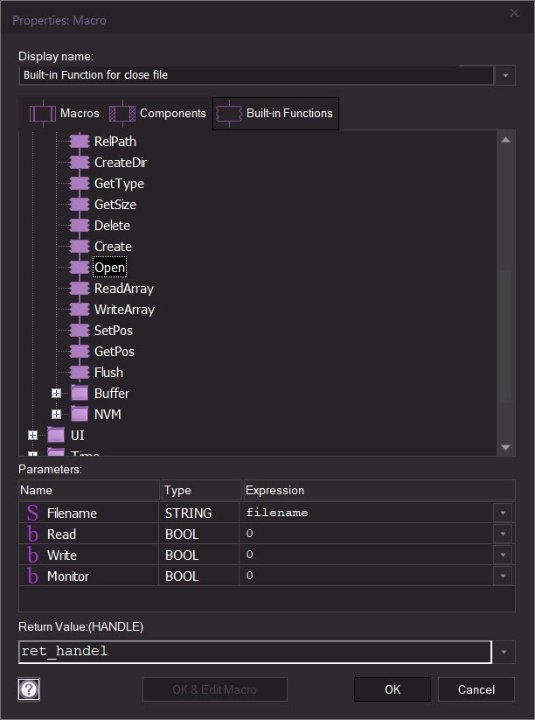Open the Return Value dropdown arrow
The height and width of the screenshot is (720, 535).
pos(504,652)
